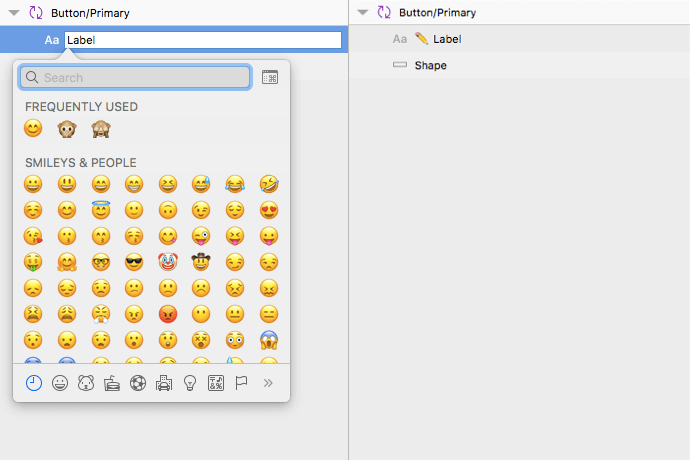Insert the nerd glasses face emoji
Image resolution: width=690 pixels, height=460 pixels.
pyautogui.click(x=101, y=262)
